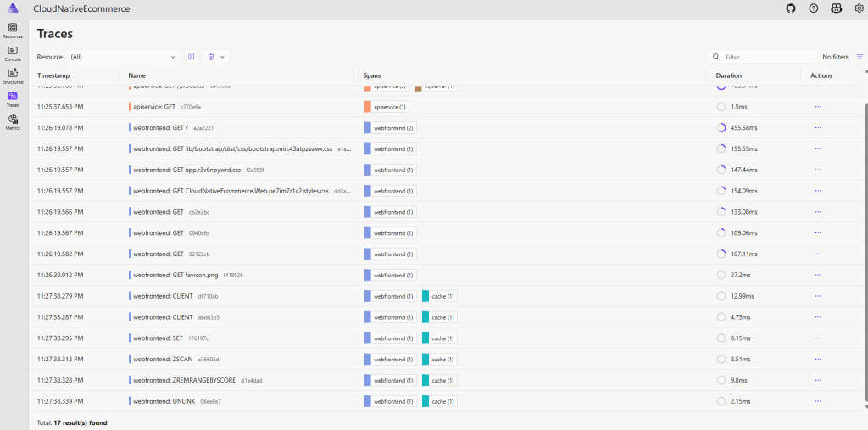This screenshot has height=430, width=868.
Task: Click the Duration column header
Action: click(x=729, y=75)
